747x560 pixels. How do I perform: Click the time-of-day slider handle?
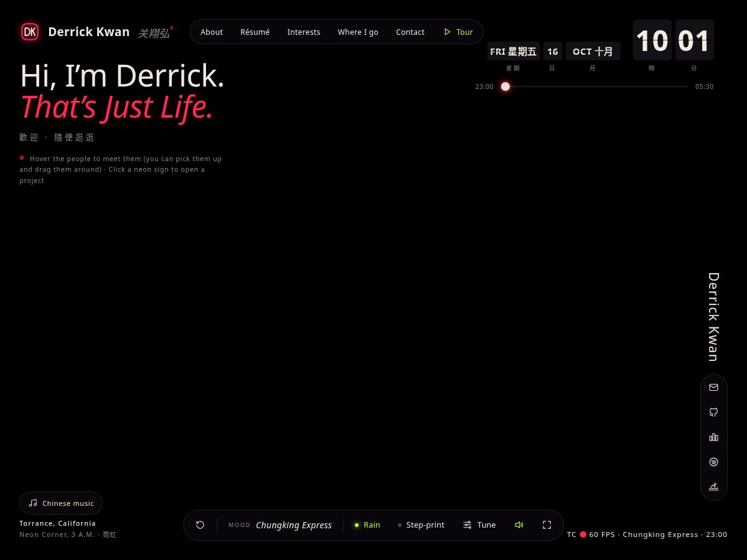pos(505,86)
